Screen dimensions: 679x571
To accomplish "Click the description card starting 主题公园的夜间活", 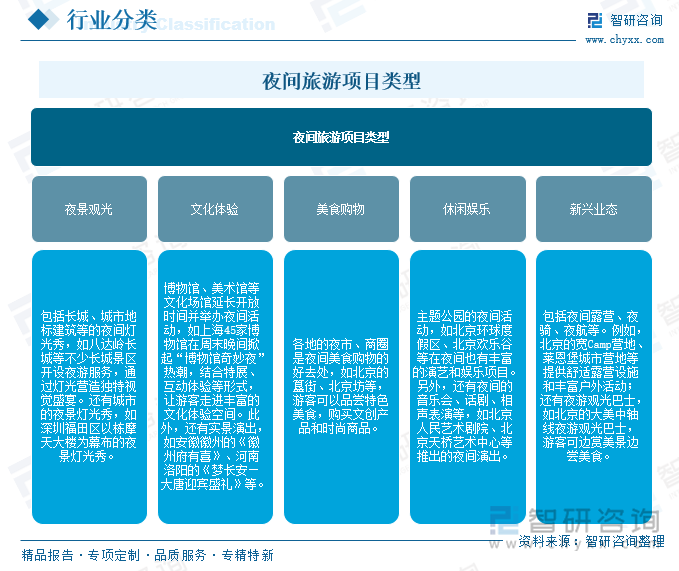I will (x=468, y=387).
